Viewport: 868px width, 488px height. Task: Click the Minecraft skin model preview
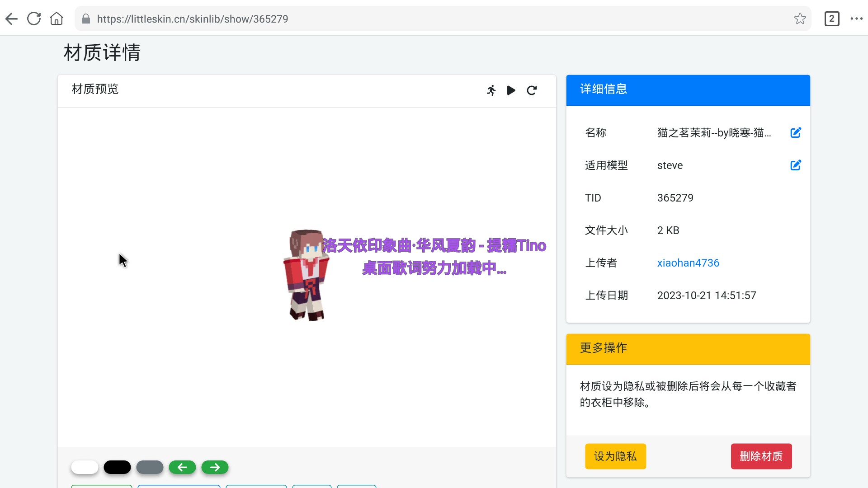pos(307,275)
